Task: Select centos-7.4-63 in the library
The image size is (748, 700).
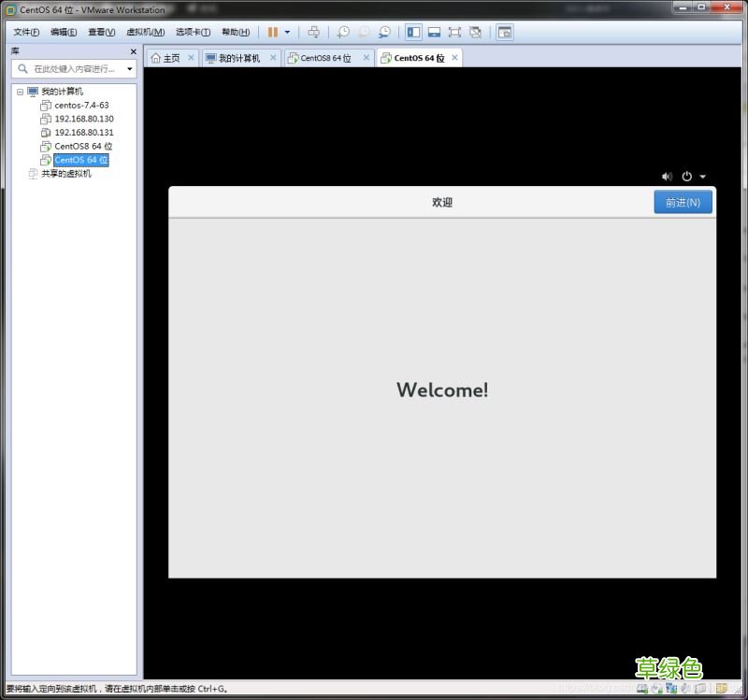Action: [81, 106]
